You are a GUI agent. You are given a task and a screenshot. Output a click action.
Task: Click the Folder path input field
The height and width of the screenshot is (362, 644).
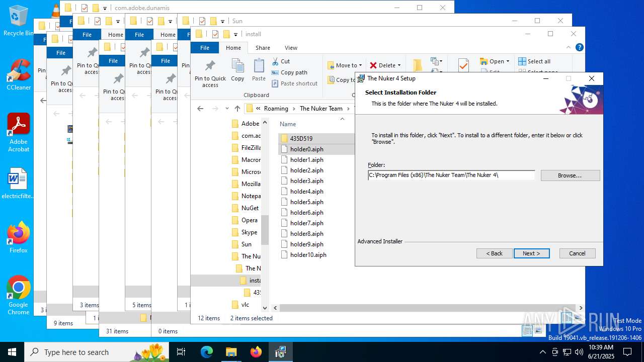pyautogui.click(x=451, y=175)
